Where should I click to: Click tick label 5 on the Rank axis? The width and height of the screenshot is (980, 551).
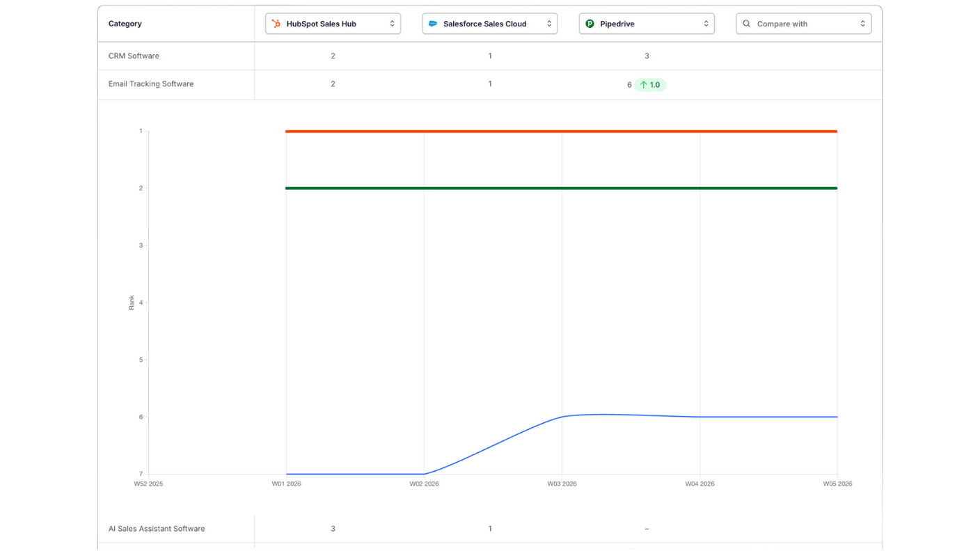point(141,360)
